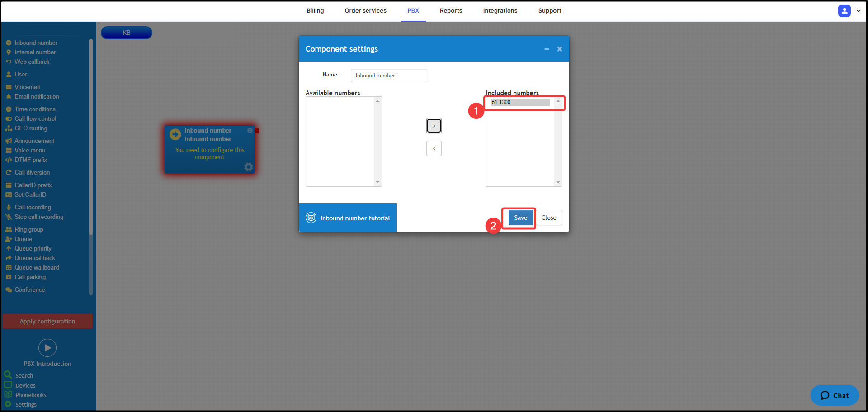The image size is (868, 412).
Task: Switch to the Reports tab
Action: pos(451,11)
